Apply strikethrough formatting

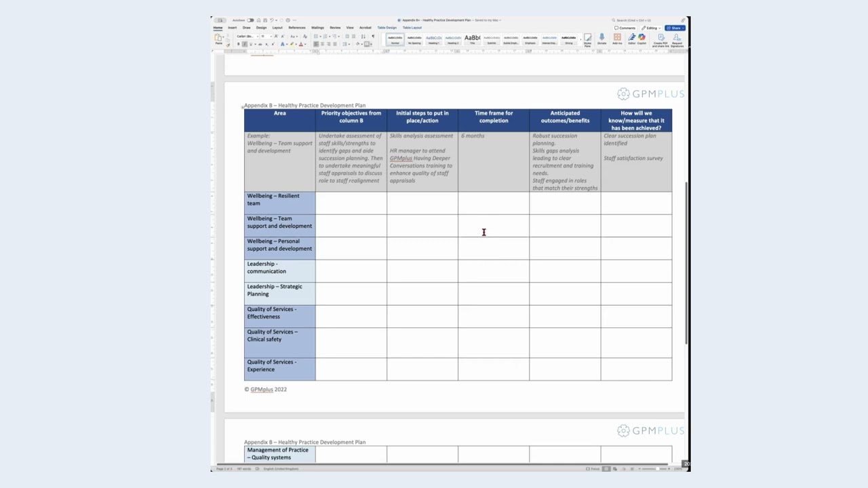[260, 44]
